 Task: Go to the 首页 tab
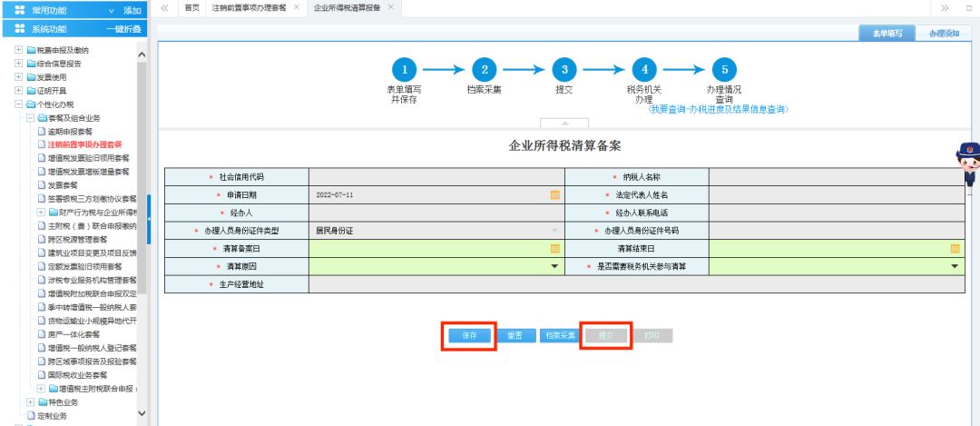coord(191,7)
